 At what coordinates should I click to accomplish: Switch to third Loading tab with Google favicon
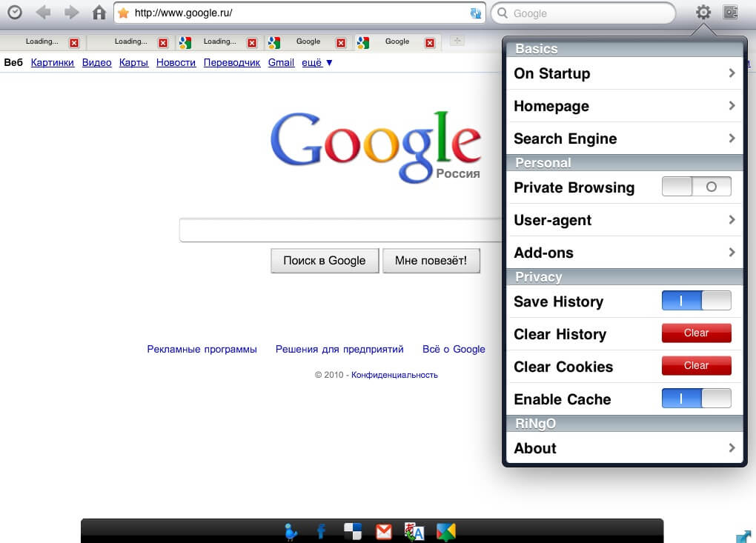(x=219, y=41)
